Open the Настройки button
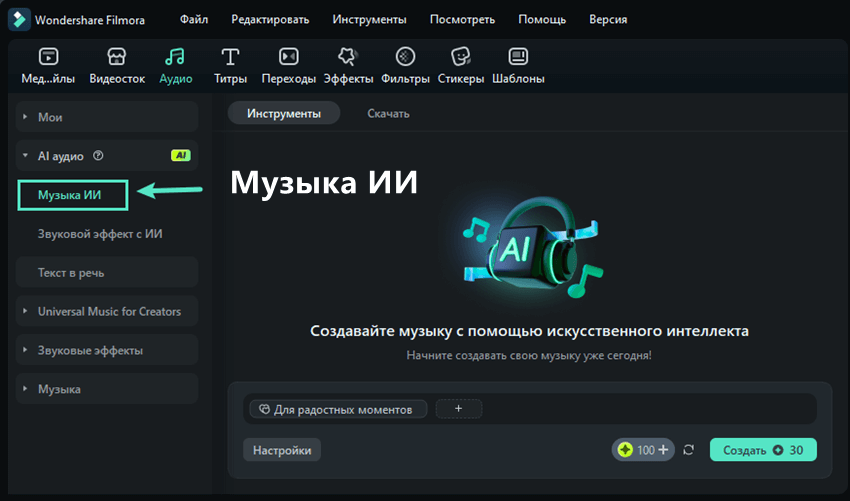The width and height of the screenshot is (850, 501). click(x=282, y=450)
